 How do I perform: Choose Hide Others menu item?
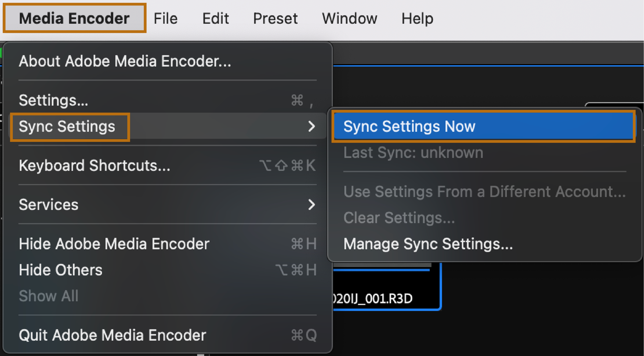(x=61, y=270)
